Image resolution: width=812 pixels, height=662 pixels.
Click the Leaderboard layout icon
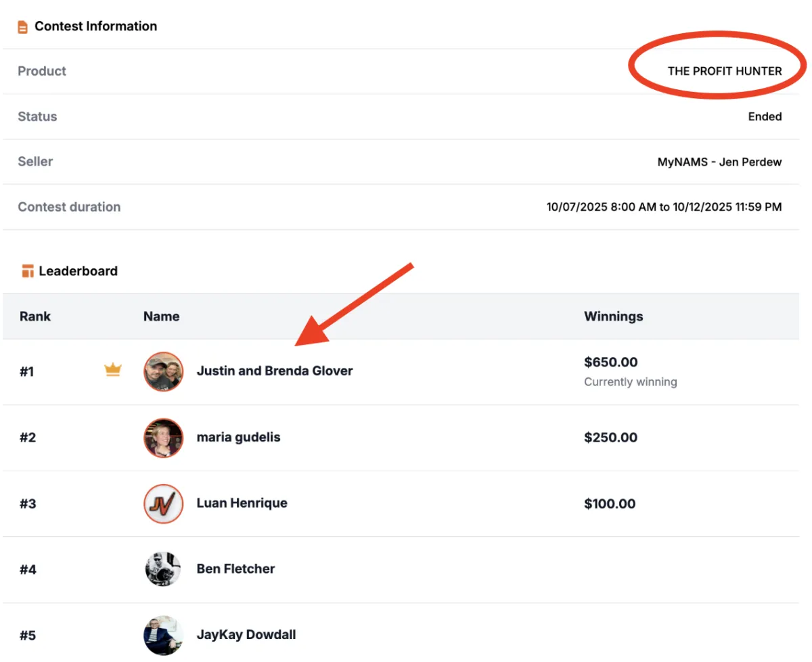click(28, 272)
